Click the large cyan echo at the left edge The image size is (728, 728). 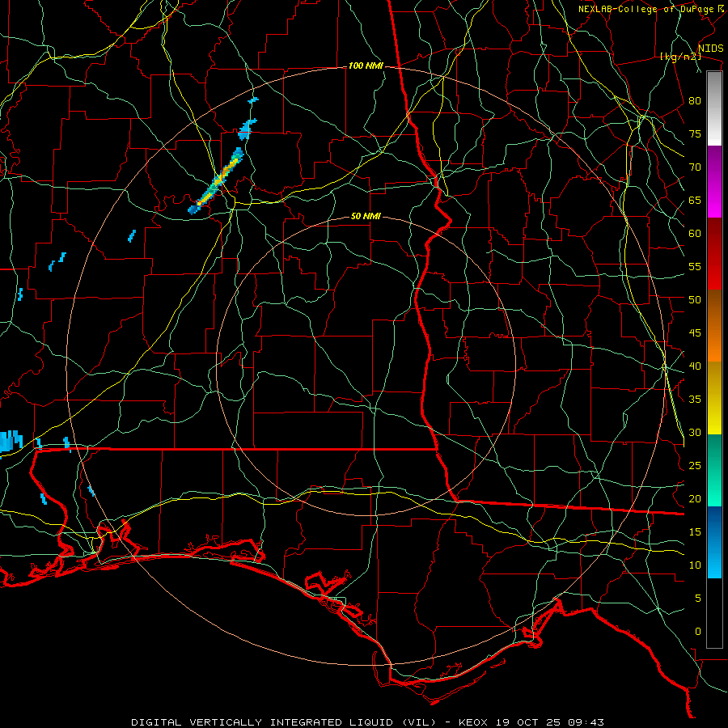coord(11,441)
